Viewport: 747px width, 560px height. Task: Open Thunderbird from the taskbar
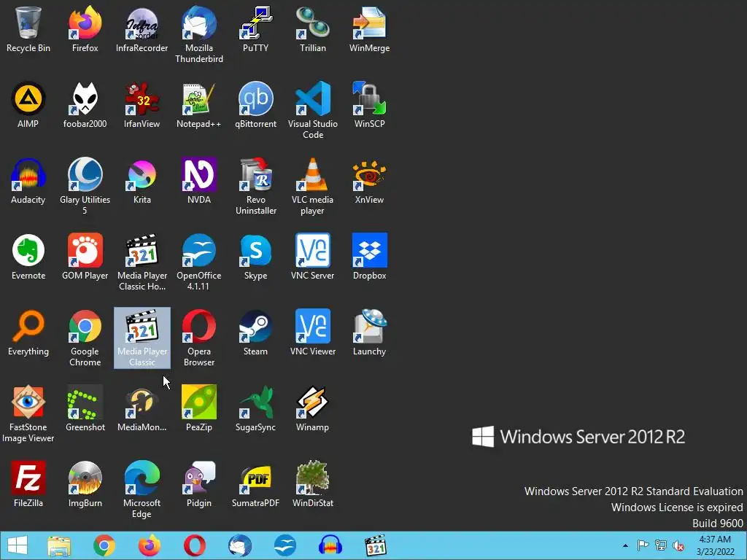click(x=239, y=545)
